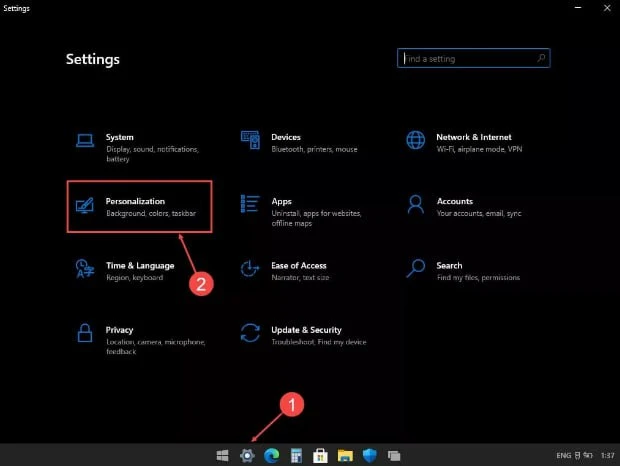The image size is (620, 466).
Task: Open the Windows Start button
Action: click(223, 455)
